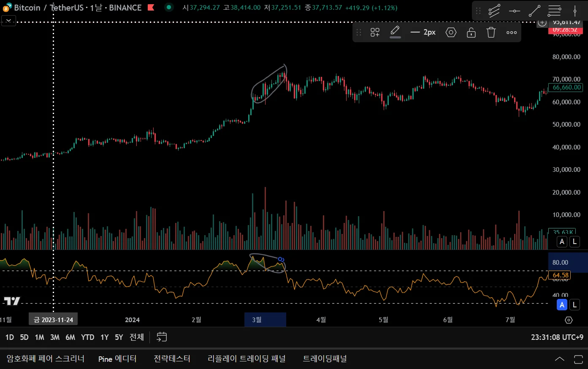This screenshot has height=369, width=588.
Task: Select the vertical line tool in favorites toolbar
Action: [x=575, y=11]
